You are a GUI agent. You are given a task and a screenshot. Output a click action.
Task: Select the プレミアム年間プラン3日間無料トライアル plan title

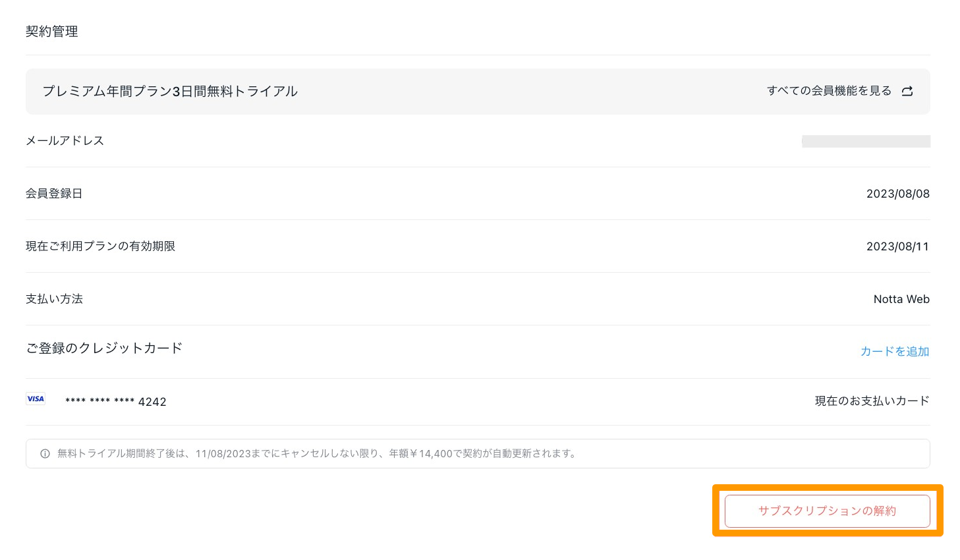(x=170, y=92)
